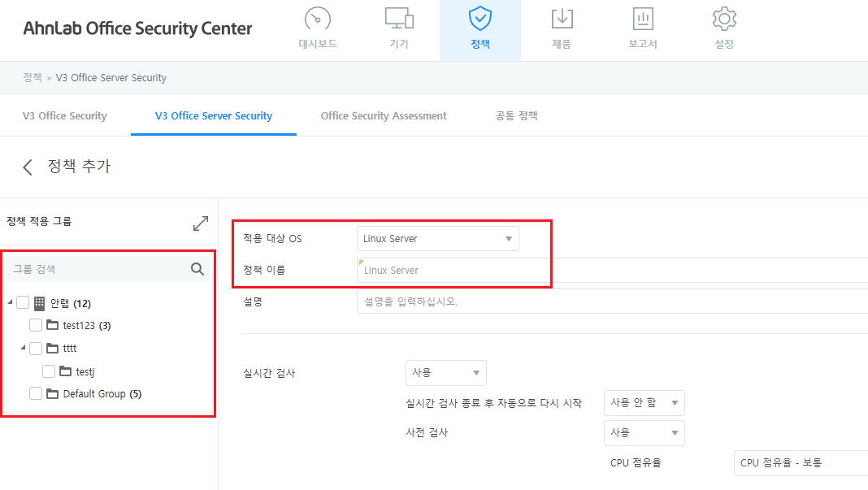Click the tttt folder icon
The height and width of the screenshot is (490, 868).
point(53,349)
